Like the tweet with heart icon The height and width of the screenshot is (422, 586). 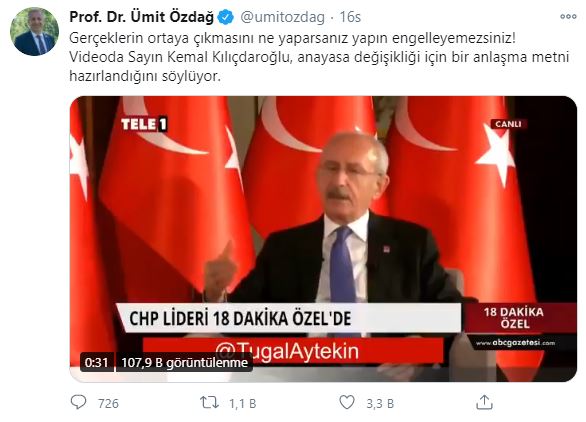click(346, 403)
